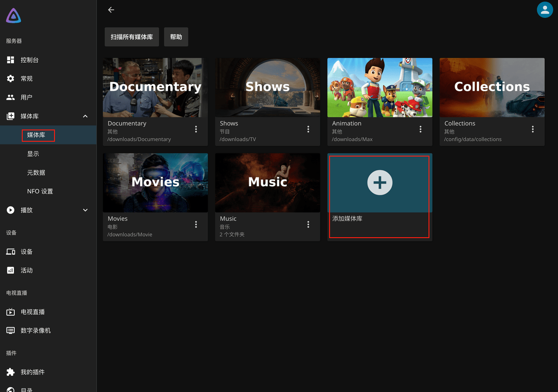This screenshot has height=392, width=558.
Task: Click the plus icon to add library
Action: (x=380, y=182)
